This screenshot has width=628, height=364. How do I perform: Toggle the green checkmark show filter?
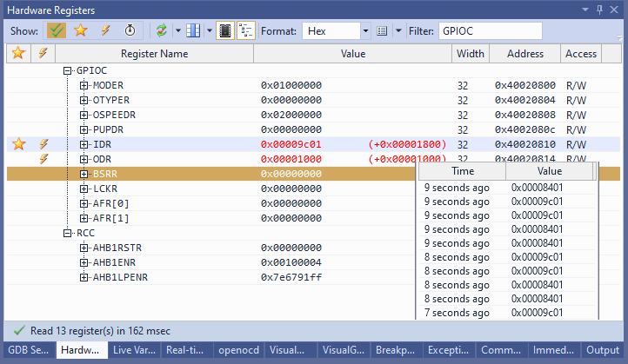(x=56, y=30)
